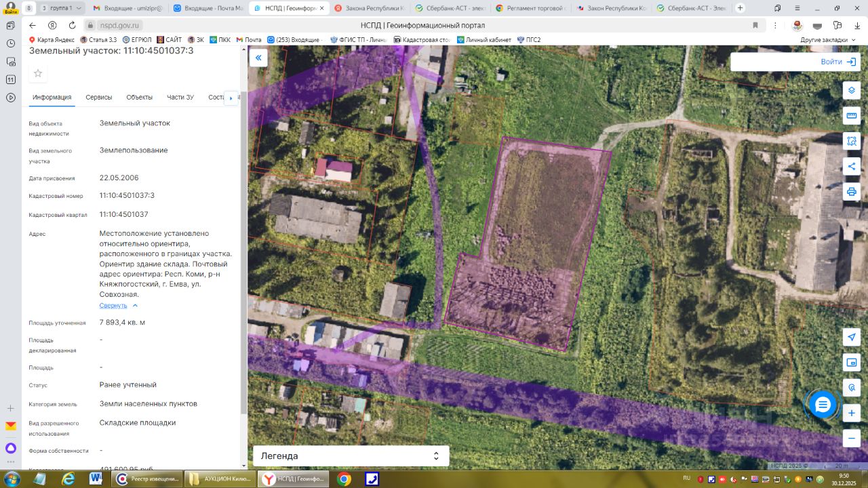Center the map on my location
Image resolution: width=868 pixels, height=488 pixels.
point(852,337)
